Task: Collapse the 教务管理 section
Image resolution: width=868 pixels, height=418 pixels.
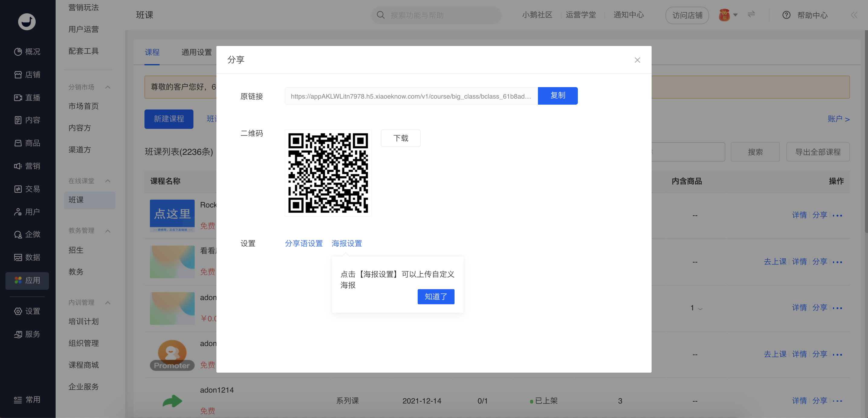Action: (108, 231)
